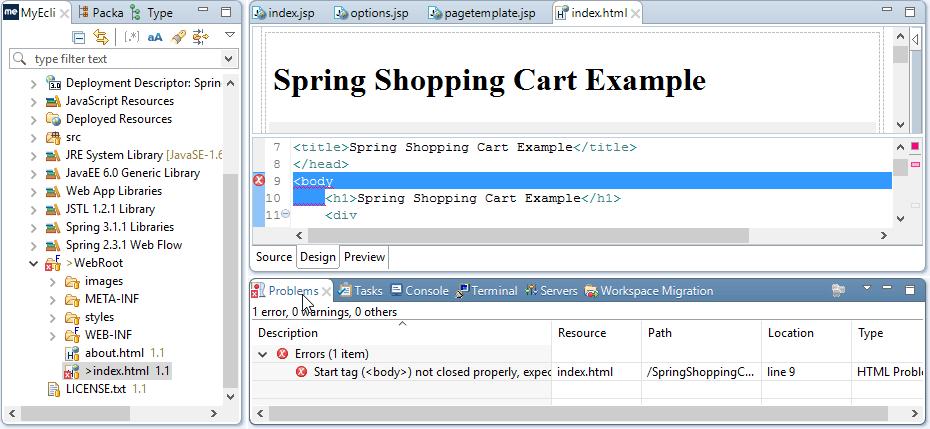Select the index.html file in tree
The image size is (930, 429).
[x=117, y=371]
